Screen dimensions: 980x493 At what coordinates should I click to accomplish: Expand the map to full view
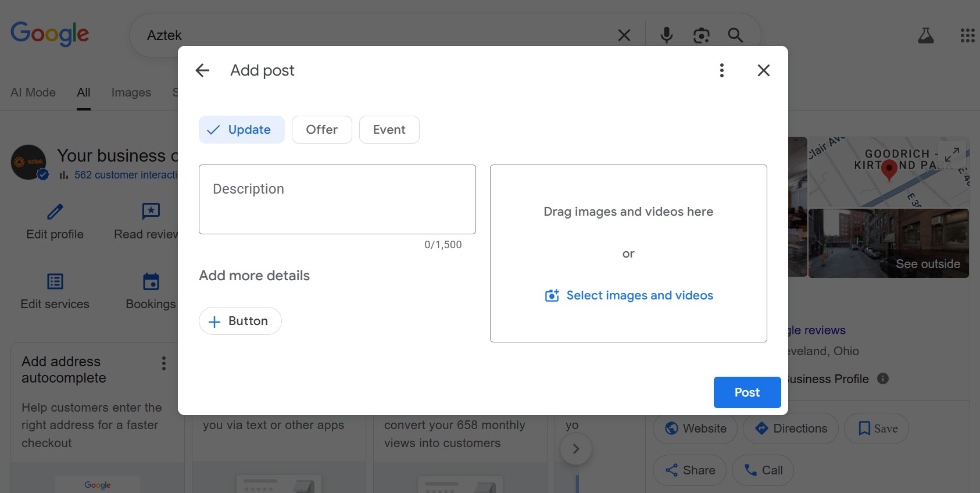point(952,154)
